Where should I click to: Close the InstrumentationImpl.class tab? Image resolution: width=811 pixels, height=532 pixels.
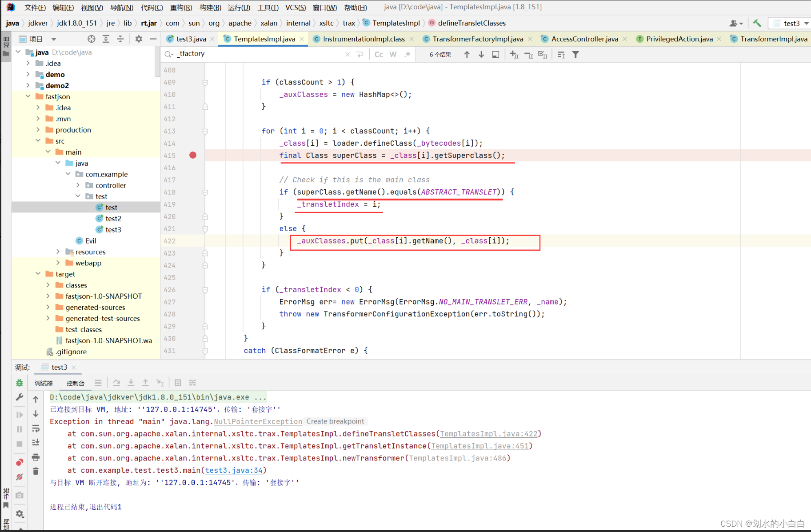(x=411, y=39)
